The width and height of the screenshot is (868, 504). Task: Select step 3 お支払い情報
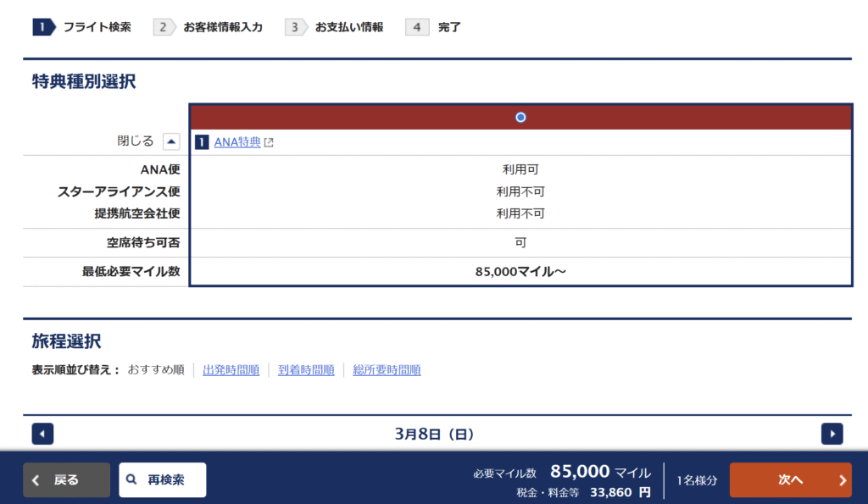pyautogui.click(x=335, y=27)
